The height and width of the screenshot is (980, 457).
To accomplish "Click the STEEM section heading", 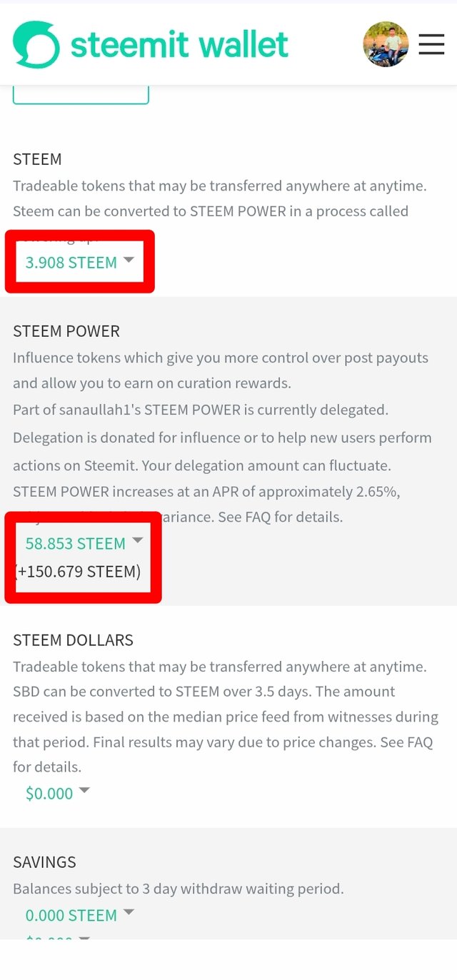I will pos(37,159).
